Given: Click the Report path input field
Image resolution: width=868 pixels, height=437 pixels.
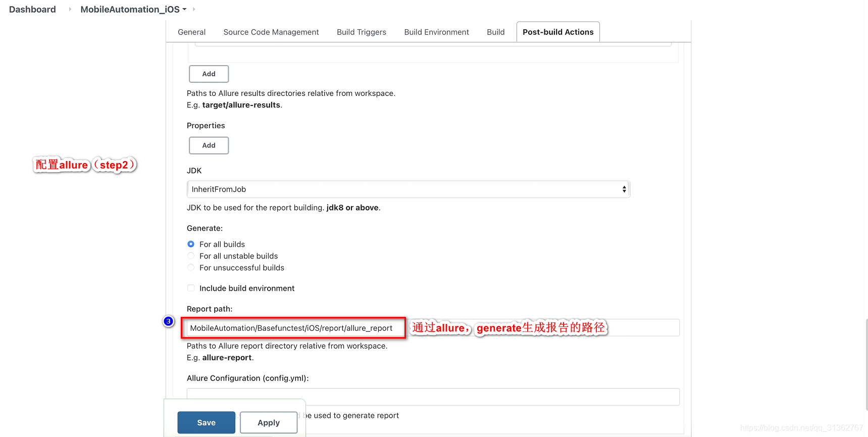Looking at the screenshot, I should tap(433, 328).
